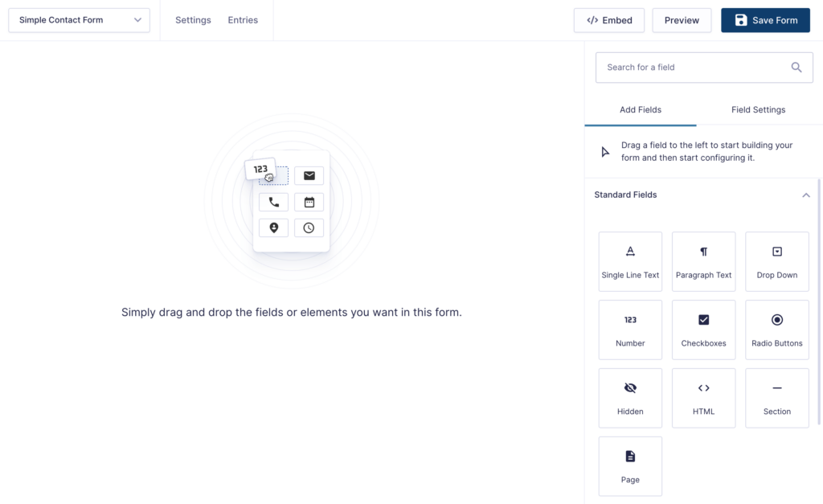The height and width of the screenshot is (504, 823).
Task: Add a Checkboxes field
Action: (x=703, y=330)
